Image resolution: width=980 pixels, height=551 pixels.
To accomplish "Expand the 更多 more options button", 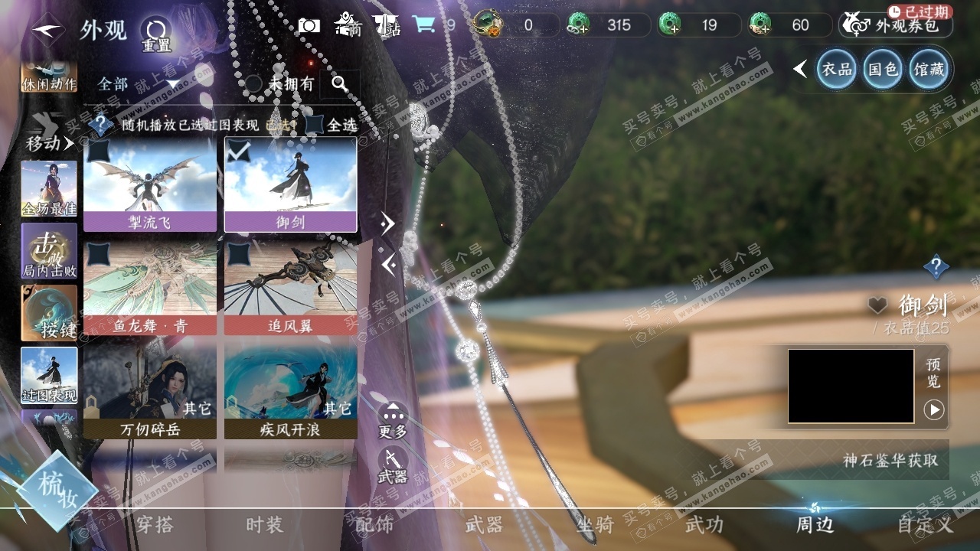I will pos(393,417).
